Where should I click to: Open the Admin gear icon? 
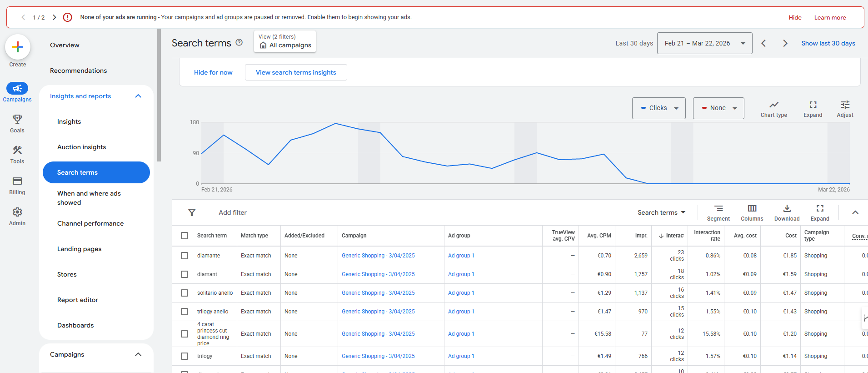click(x=17, y=212)
